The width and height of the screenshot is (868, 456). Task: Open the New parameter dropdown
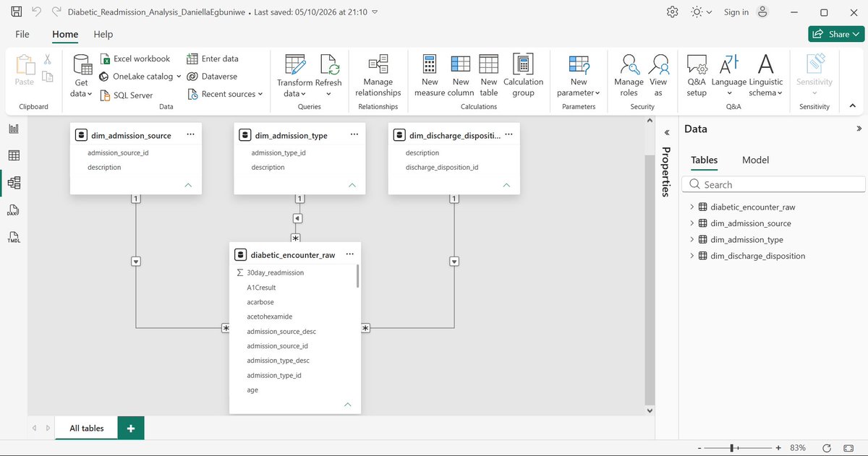[579, 77]
